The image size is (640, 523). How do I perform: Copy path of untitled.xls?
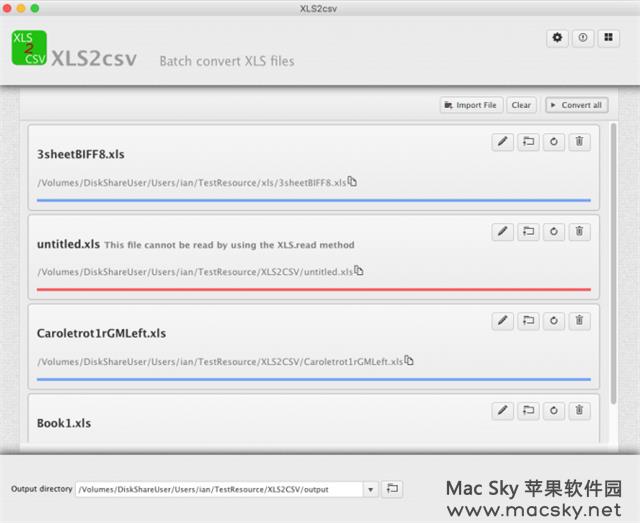(359, 270)
